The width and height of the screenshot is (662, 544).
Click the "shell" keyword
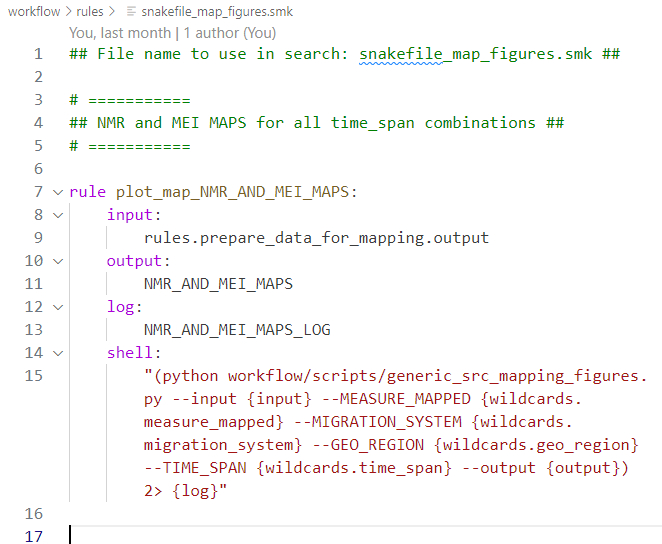(x=130, y=353)
